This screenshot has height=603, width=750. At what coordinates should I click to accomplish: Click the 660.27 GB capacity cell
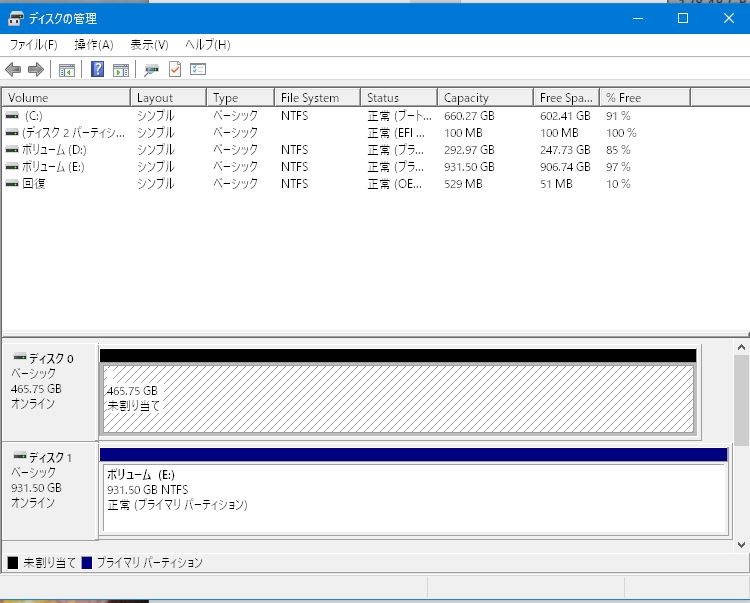pos(469,116)
